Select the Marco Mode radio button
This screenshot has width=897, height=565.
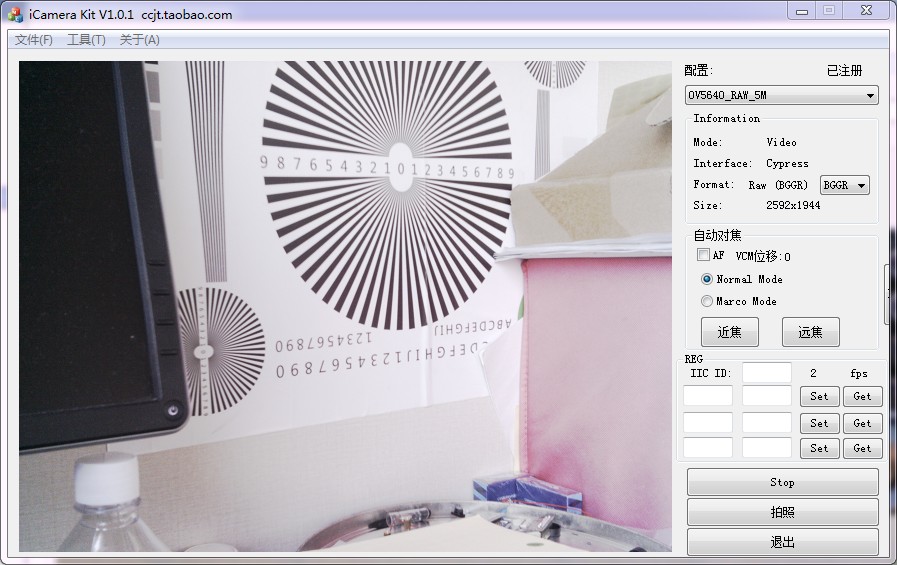pos(708,301)
